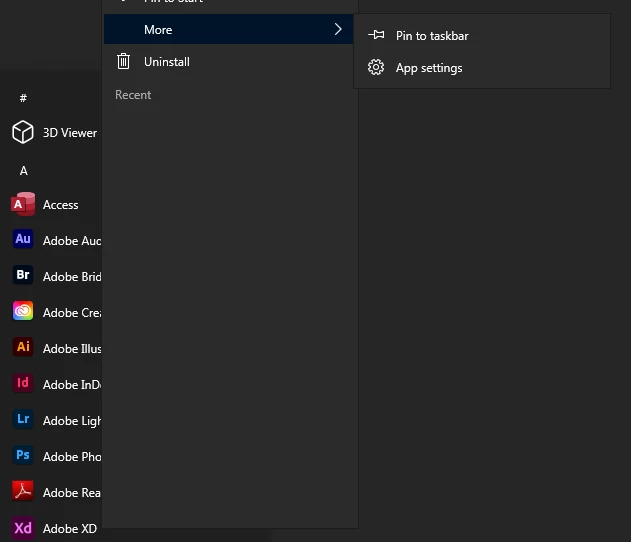This screenshot has height=542, width=631.
Task: Select the Adobe Illus... list entry text
Action: pyautogui.click(x=72, y=348)
